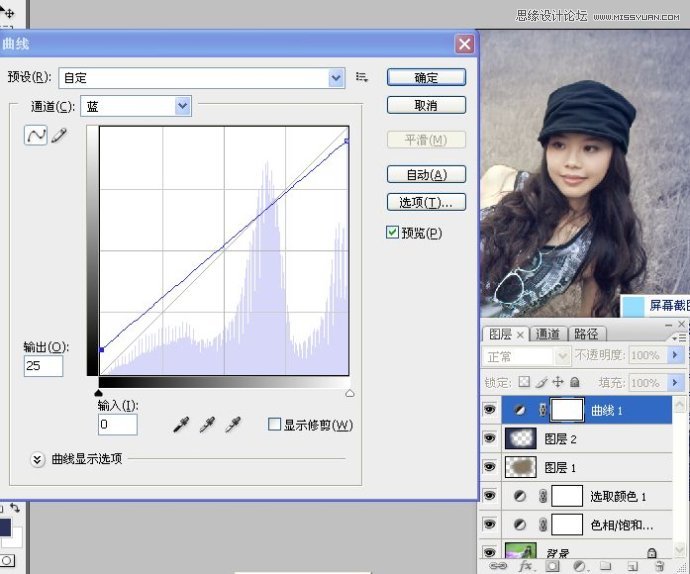
Task: Pick the white point eyedropper
Action: coord(233,424)
